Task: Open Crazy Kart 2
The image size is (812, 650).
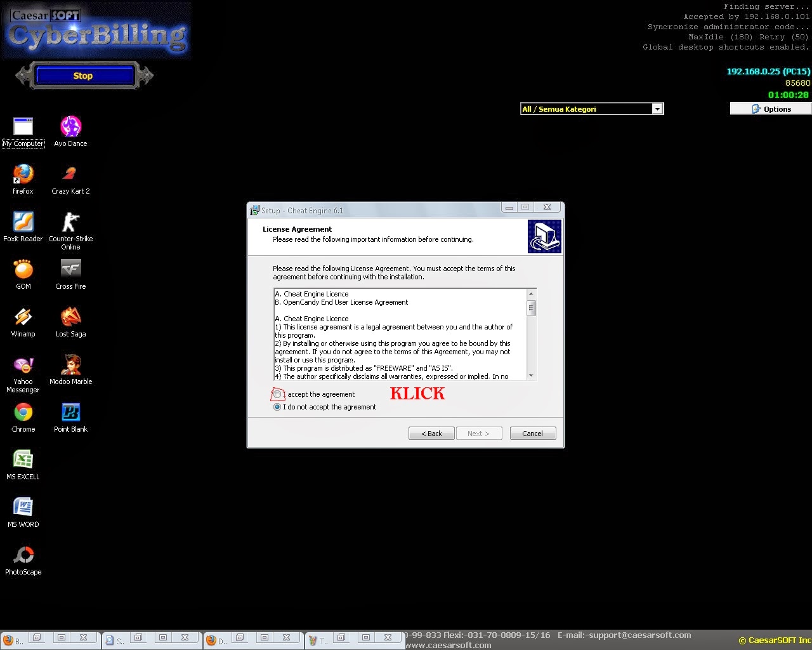Action: (70, 173)
